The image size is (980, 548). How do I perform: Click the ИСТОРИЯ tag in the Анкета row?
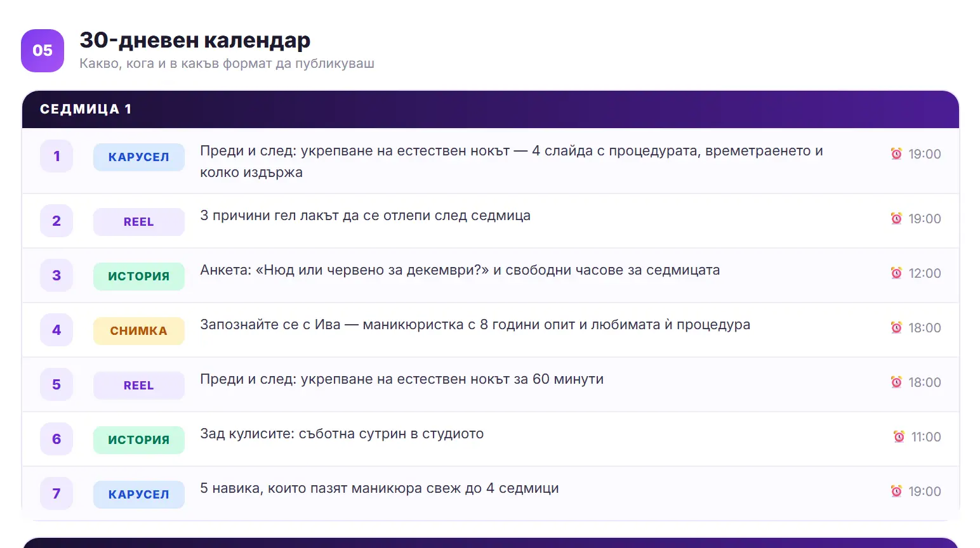click(x=139, y=277)
